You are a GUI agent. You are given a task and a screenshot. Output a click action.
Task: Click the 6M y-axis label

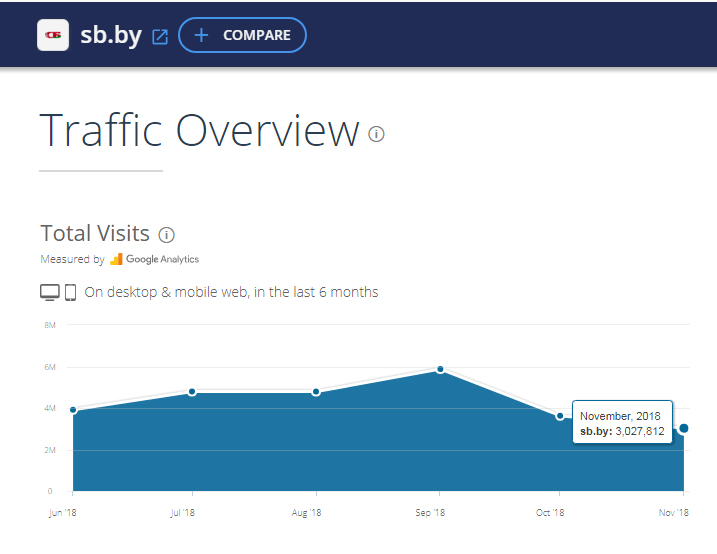pyautogui.click(x=50, y=367)
